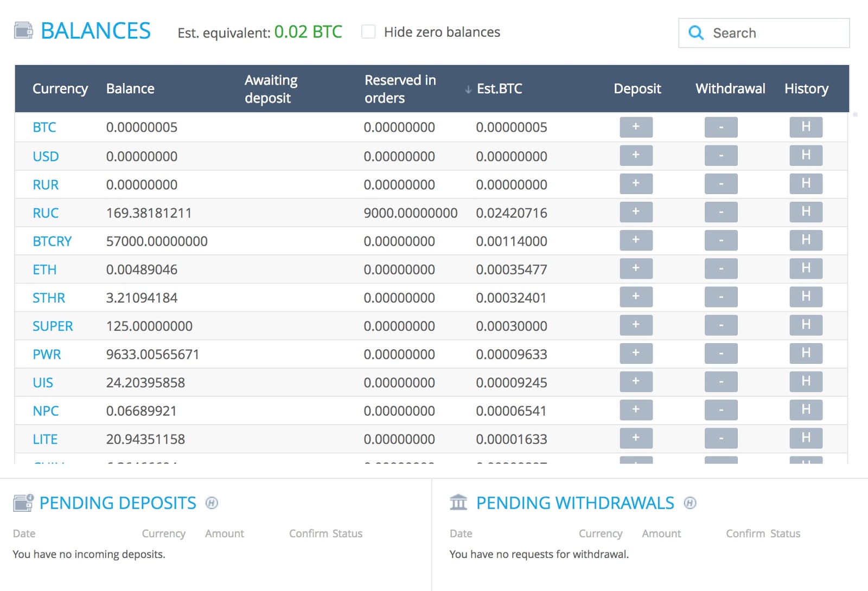Click the magnifier icon in the search bar
Screen dimensions: 868x591
point(697,33)
